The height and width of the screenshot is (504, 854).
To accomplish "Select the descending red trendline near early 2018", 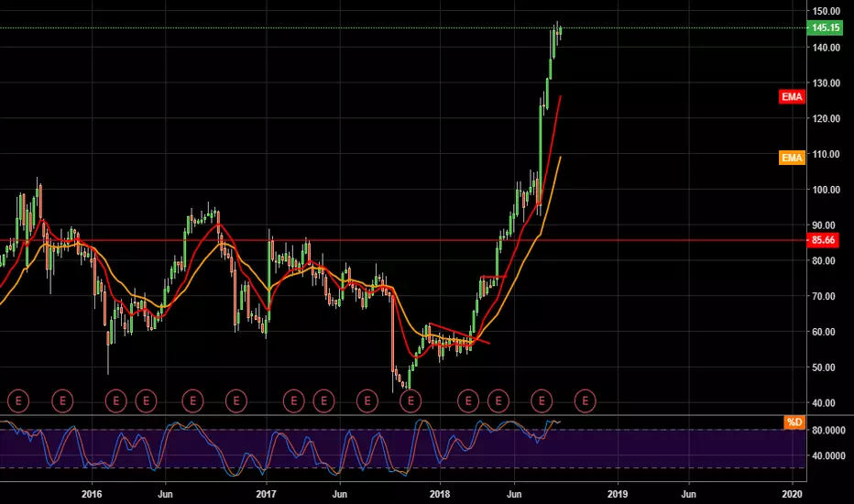I will 459,334.
